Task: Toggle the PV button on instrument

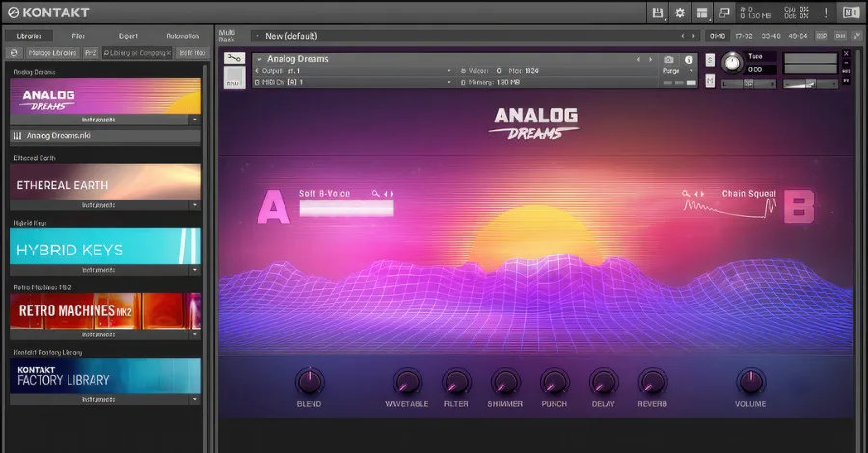Action: point(846,81)
